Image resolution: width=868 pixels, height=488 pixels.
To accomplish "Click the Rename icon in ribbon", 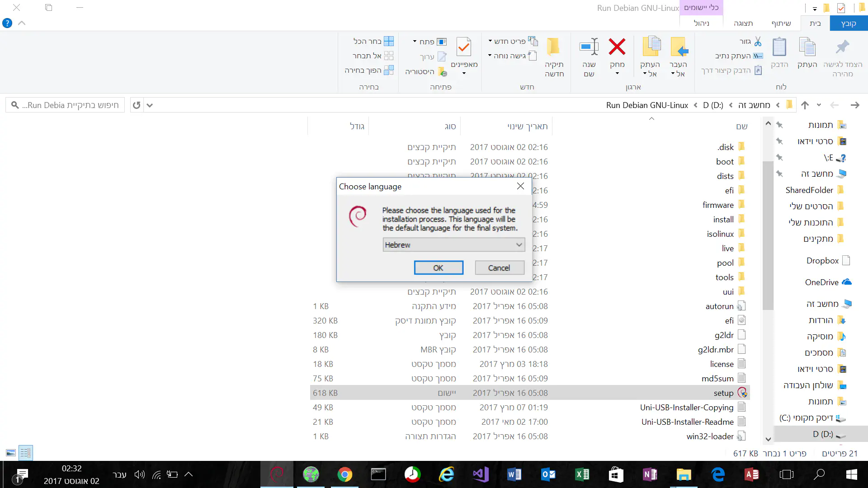I will [x=589, y=47].
